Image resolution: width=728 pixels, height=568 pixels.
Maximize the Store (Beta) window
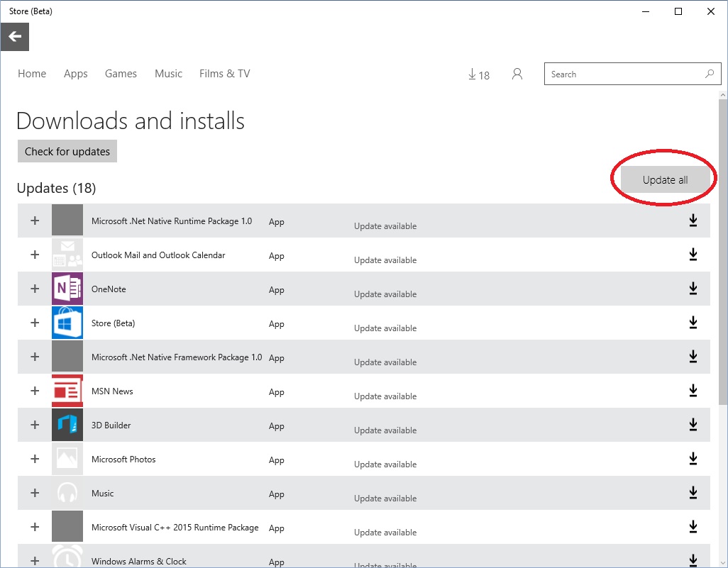[x=678, y=11]
